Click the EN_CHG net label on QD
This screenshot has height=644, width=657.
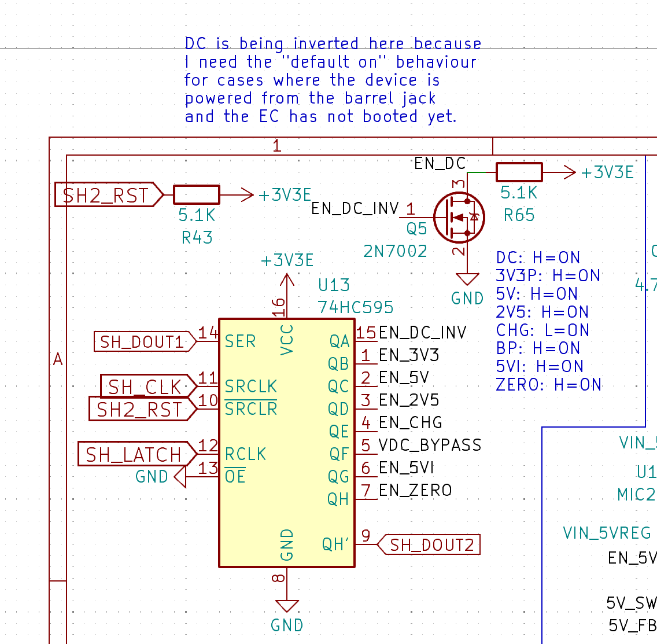[x=410, y=423]
